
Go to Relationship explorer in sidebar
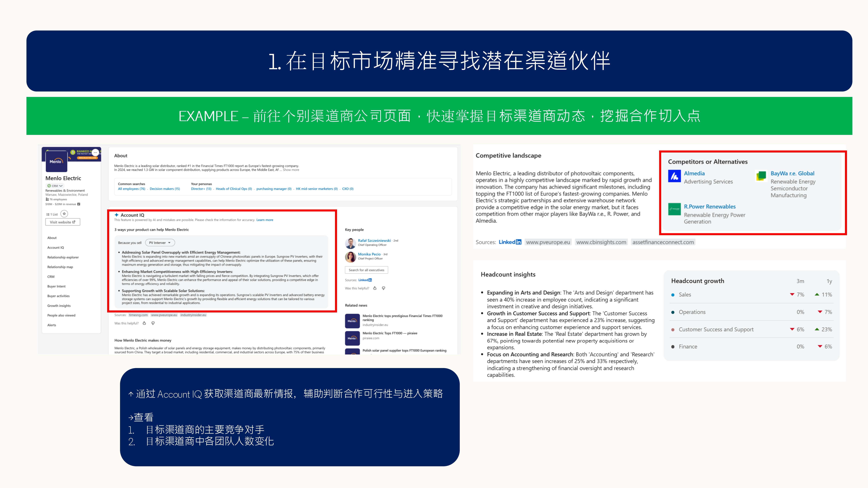click(63, 257)
